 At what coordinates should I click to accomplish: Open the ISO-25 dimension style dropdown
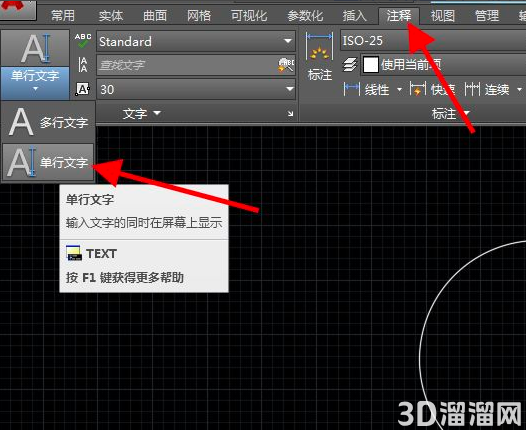pyautogui.click(x=433, y=41)
